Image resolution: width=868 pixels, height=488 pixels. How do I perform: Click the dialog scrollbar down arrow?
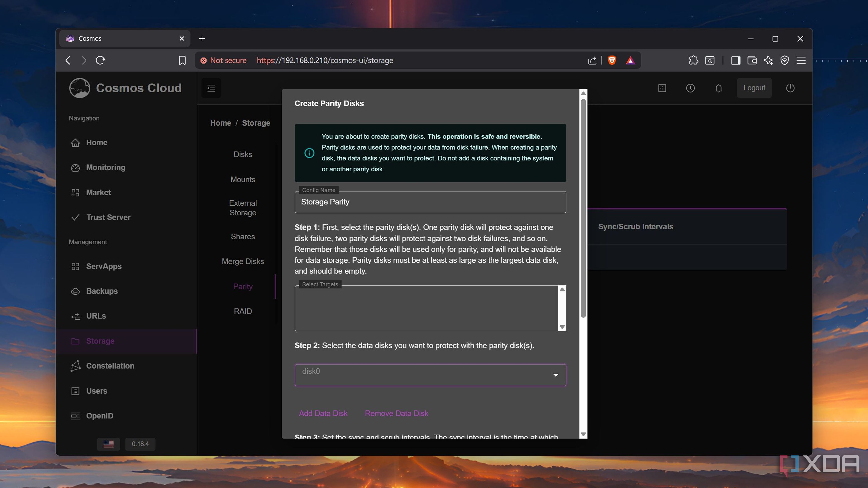click(583, 434)
